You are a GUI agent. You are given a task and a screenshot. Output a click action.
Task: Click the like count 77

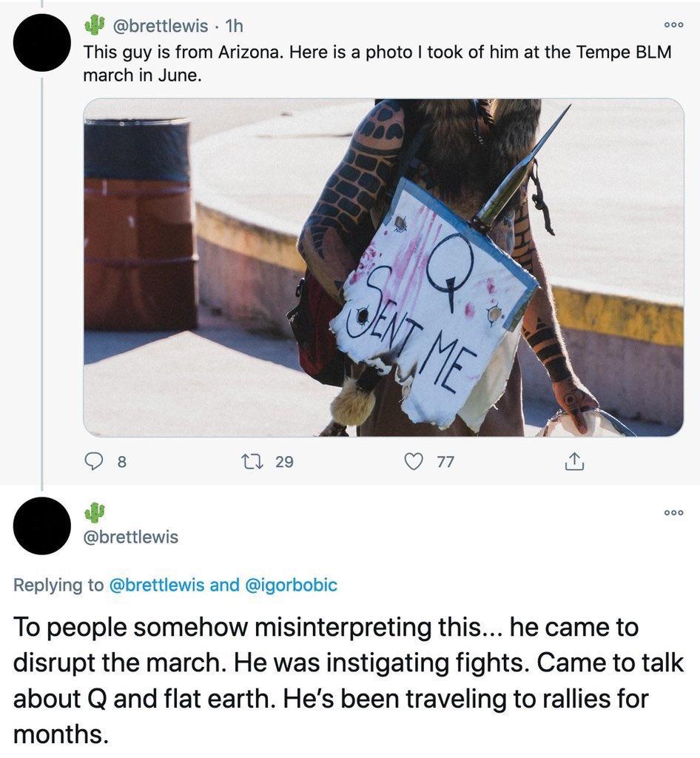pos(445,462)
